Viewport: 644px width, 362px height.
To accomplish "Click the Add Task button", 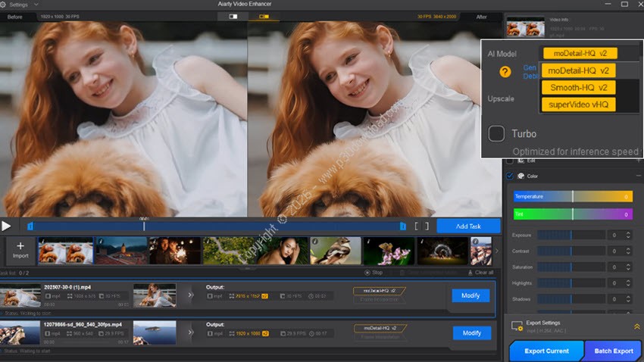I will coord(467,226).
